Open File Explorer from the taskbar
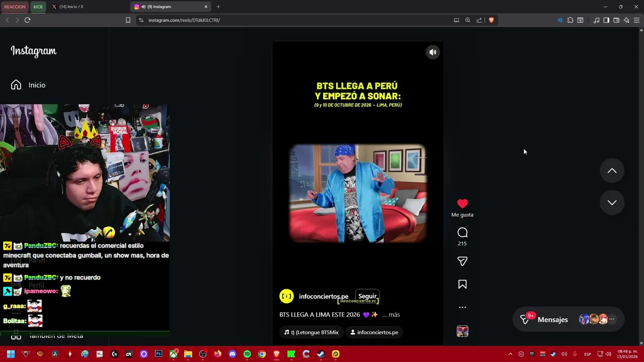The image size is (644, 362). pos(188,354)
